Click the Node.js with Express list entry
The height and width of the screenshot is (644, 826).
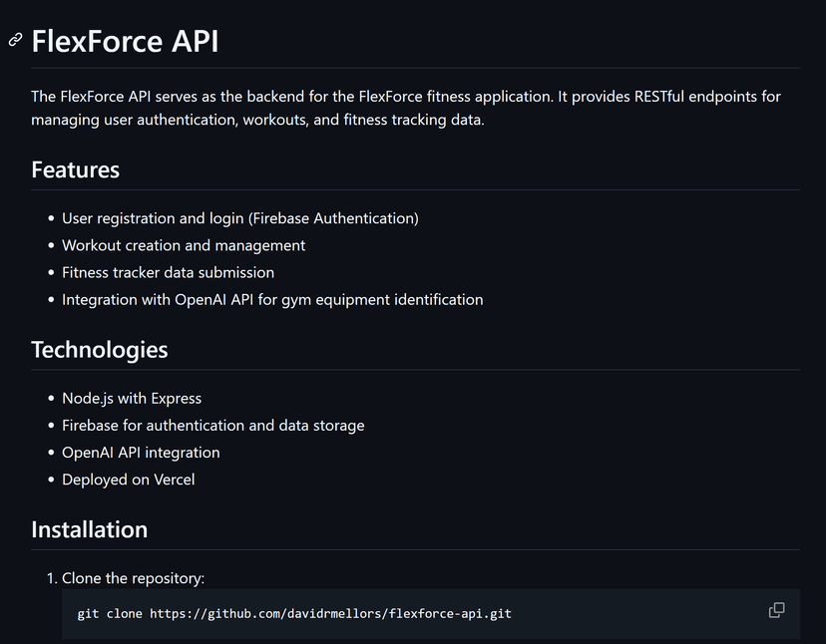132,397
